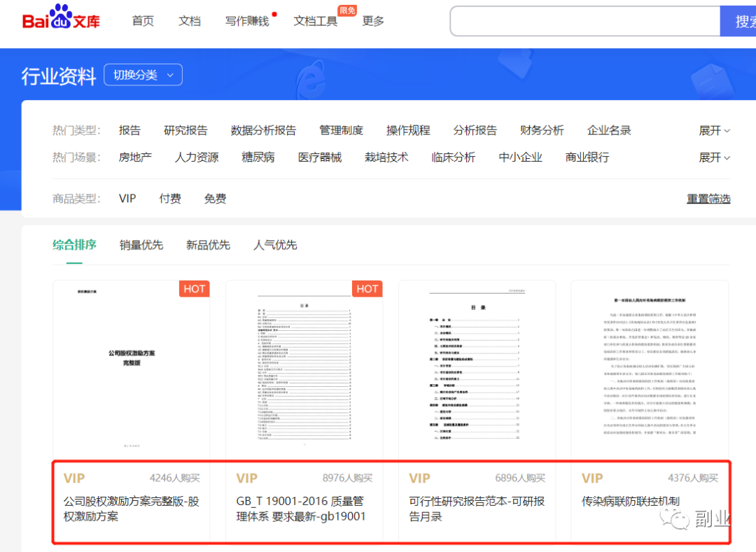756x552 pixels.
Task: Filter product type by VIP
Action: point(127,199)
